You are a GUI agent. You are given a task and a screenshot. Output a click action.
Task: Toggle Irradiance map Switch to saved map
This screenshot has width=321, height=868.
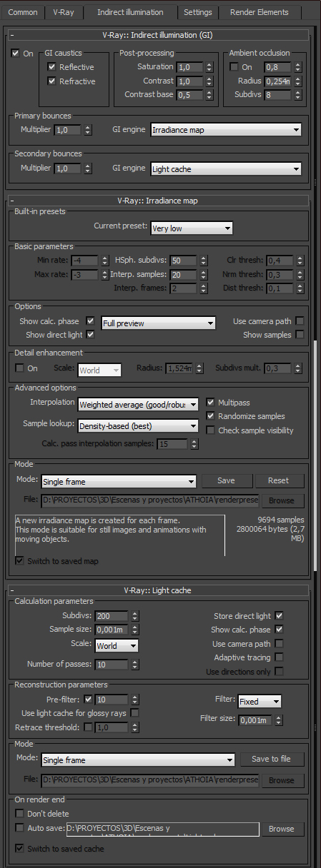pyautogui.click(x=19, y=561)
